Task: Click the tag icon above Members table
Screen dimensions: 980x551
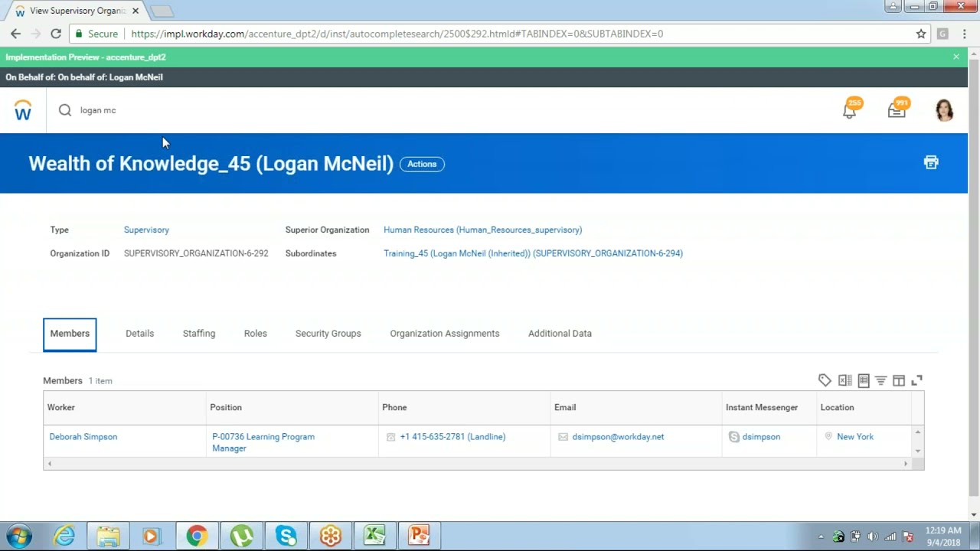Action: tap(825, 380)
